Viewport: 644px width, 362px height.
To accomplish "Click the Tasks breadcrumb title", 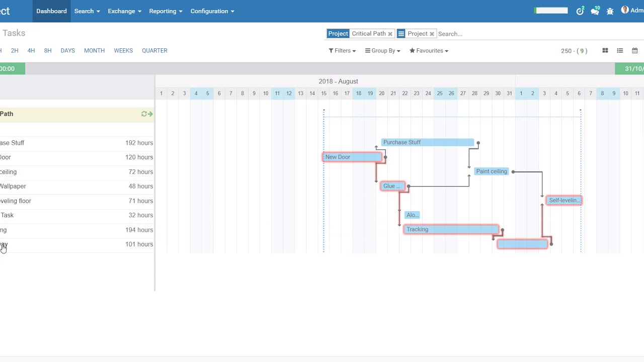I will coord(14,33).
